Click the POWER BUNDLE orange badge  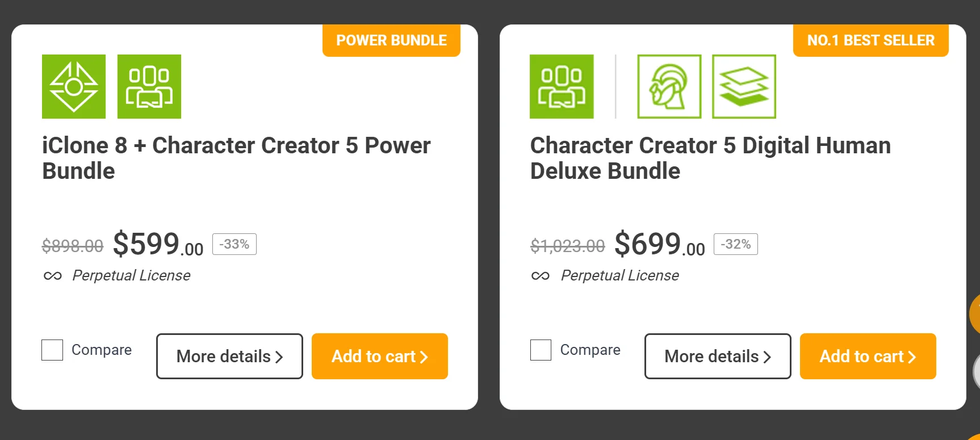click(391, 40)
